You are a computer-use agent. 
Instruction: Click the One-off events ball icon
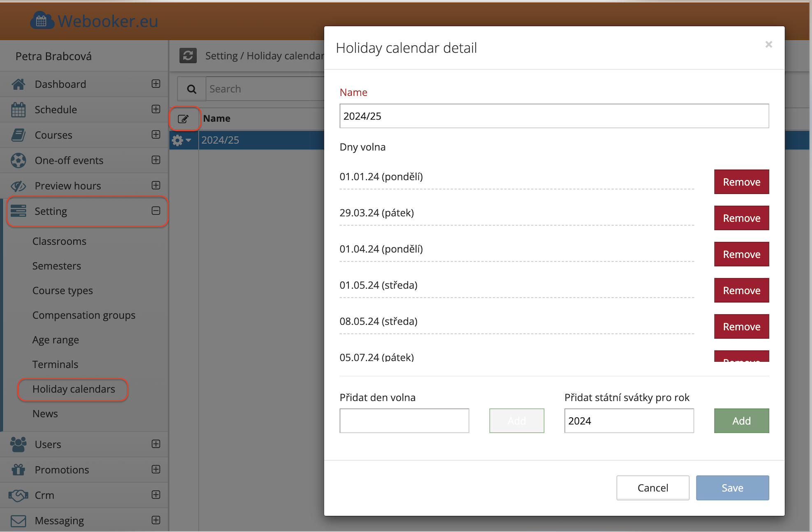click(18, 160)
